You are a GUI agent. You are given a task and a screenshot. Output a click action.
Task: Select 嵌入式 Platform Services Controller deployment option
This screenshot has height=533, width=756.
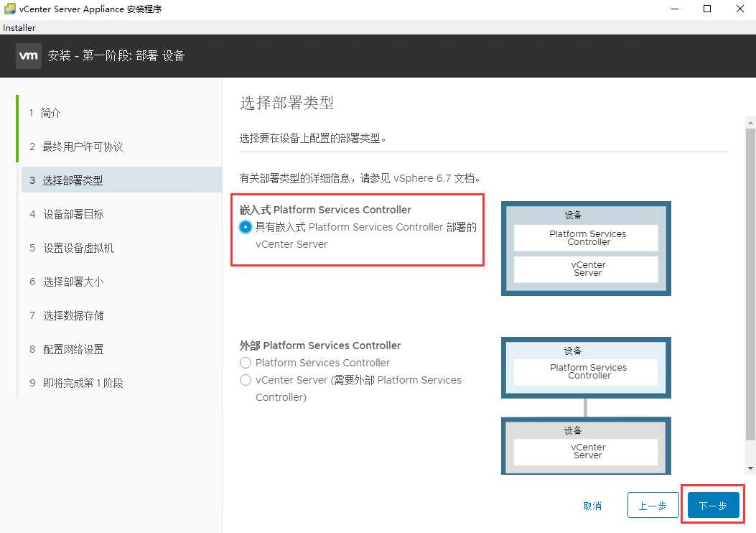coord(245,227)
